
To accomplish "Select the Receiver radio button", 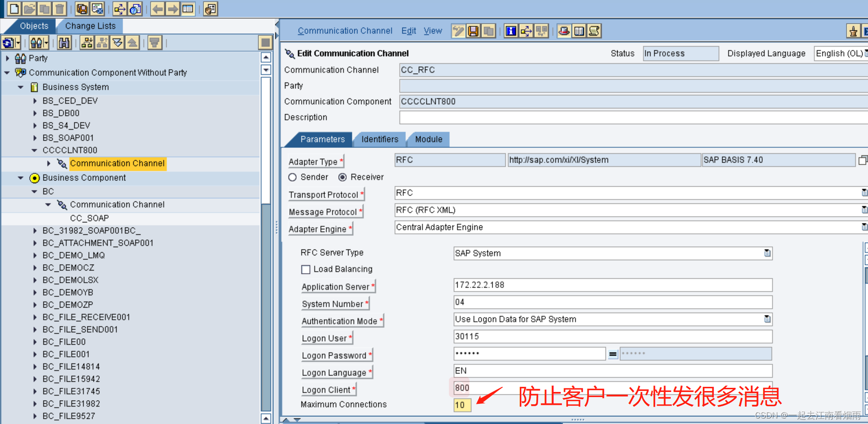I will pyautogui.click(x=343, y=177).
